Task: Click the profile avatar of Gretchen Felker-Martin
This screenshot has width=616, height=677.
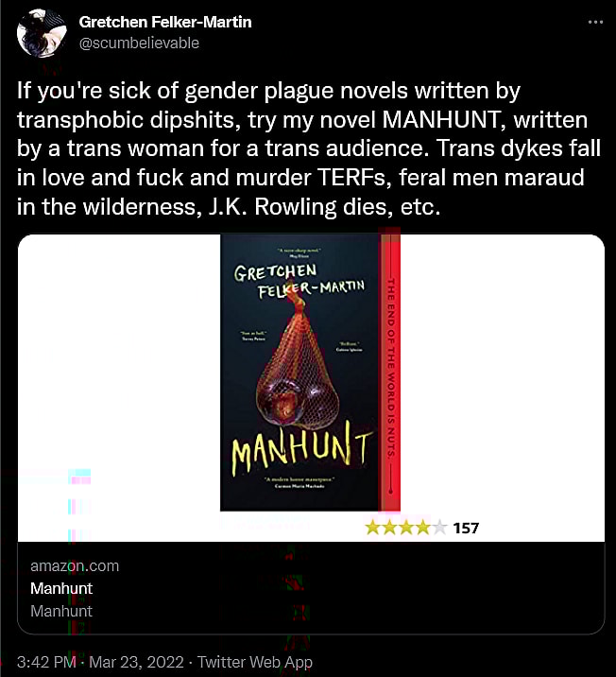Action: click(x=42, y=33)
